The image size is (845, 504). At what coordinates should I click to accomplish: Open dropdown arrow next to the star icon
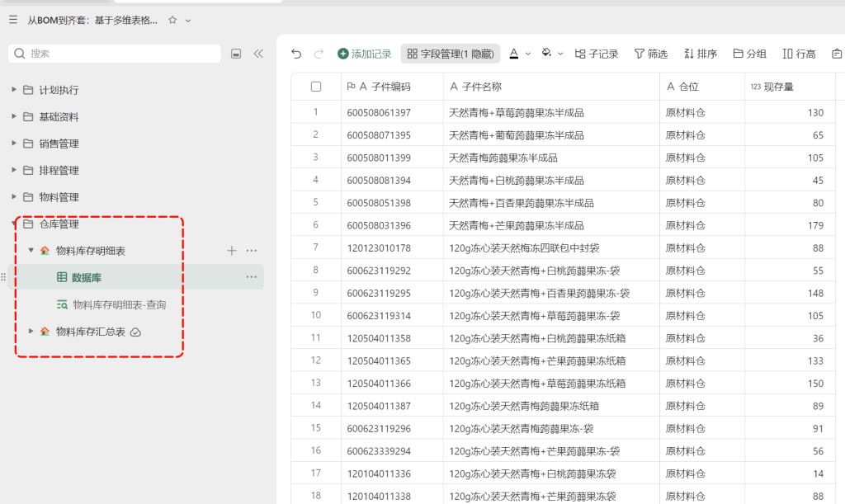click(188, 21)
